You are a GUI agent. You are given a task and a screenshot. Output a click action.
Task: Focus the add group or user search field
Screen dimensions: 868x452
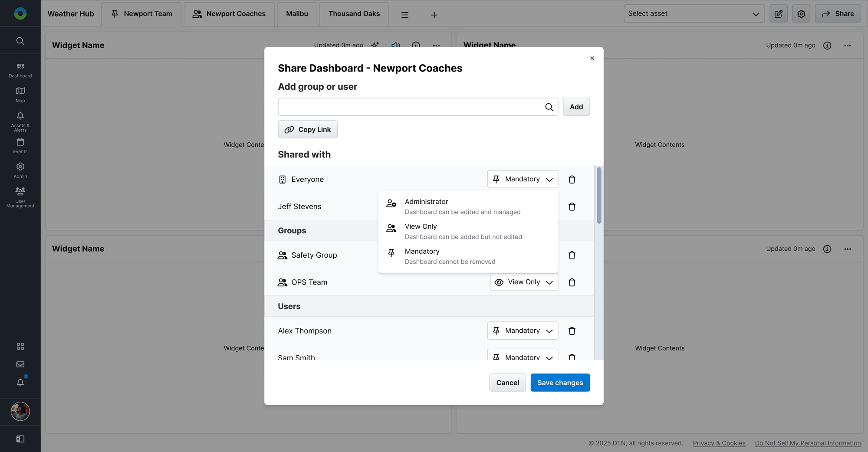411,107
